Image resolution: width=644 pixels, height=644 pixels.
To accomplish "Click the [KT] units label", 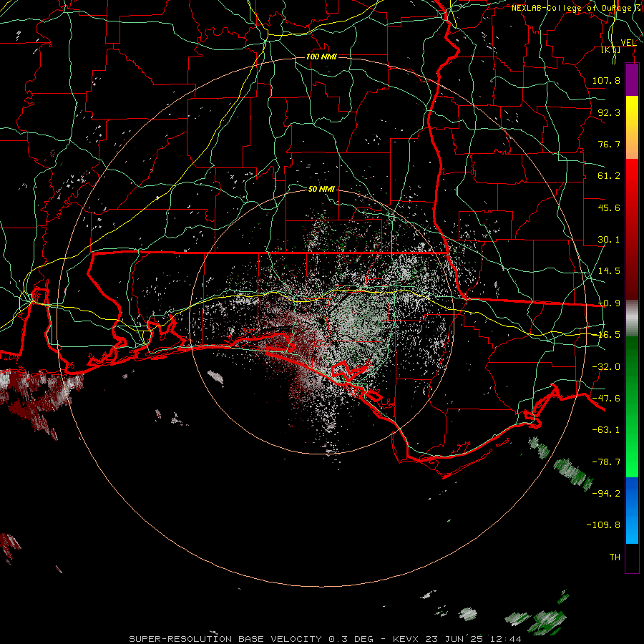I will (x=611, y=49).
